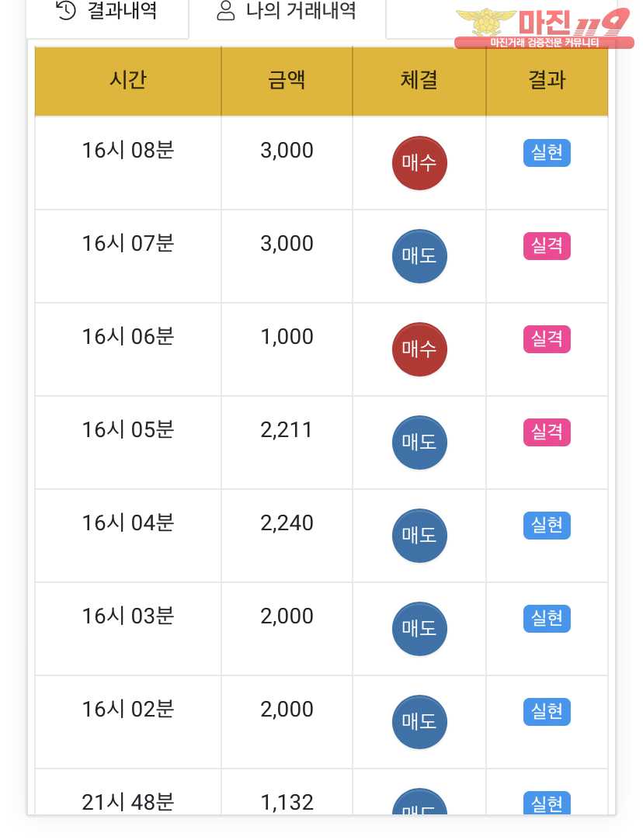Select the 금액 column header
Viewport: 643px width, 840px height.
287,81
